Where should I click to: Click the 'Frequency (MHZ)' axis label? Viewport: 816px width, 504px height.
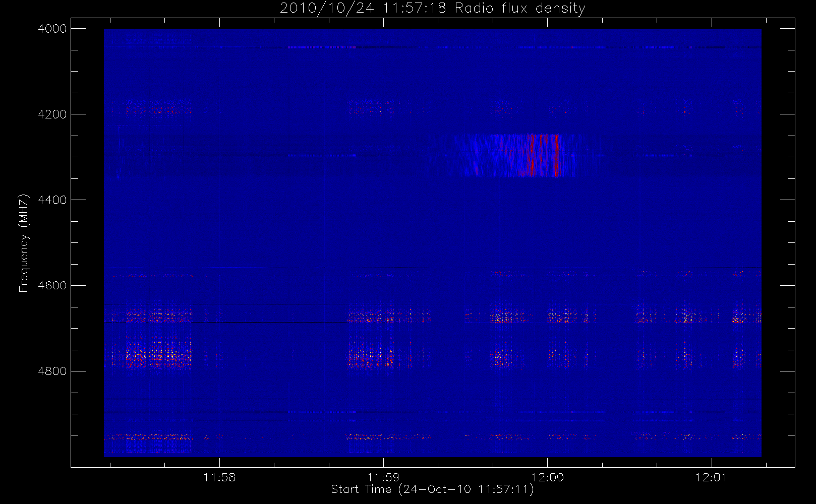(24, 243)
